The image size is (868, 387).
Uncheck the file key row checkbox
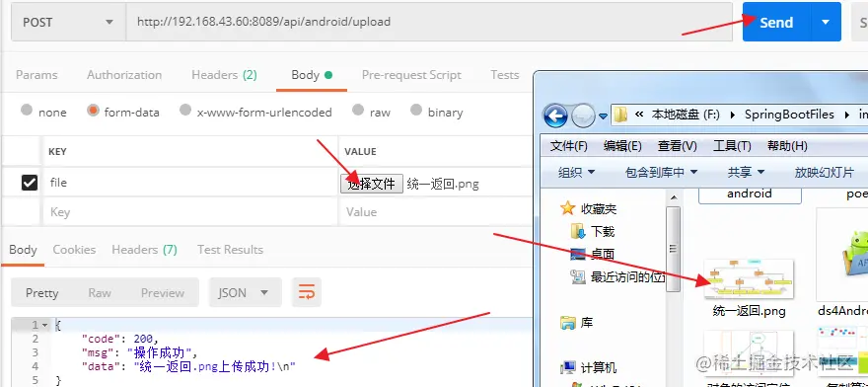30,183
